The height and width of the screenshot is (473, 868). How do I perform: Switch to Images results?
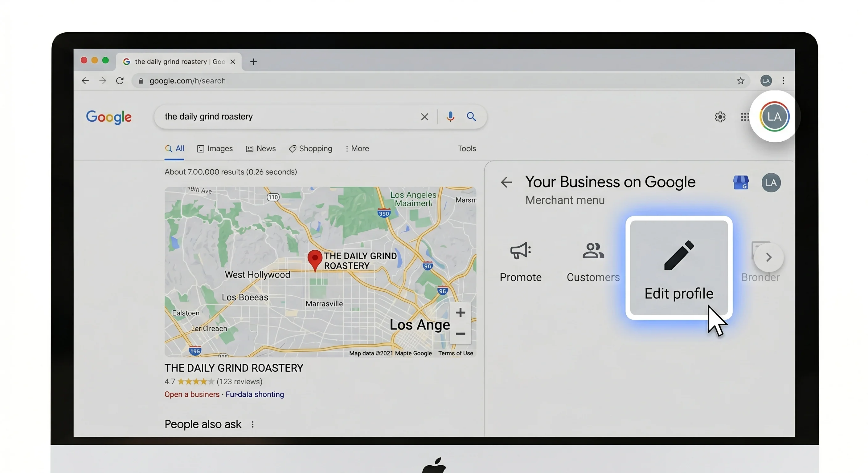[215, 148]
